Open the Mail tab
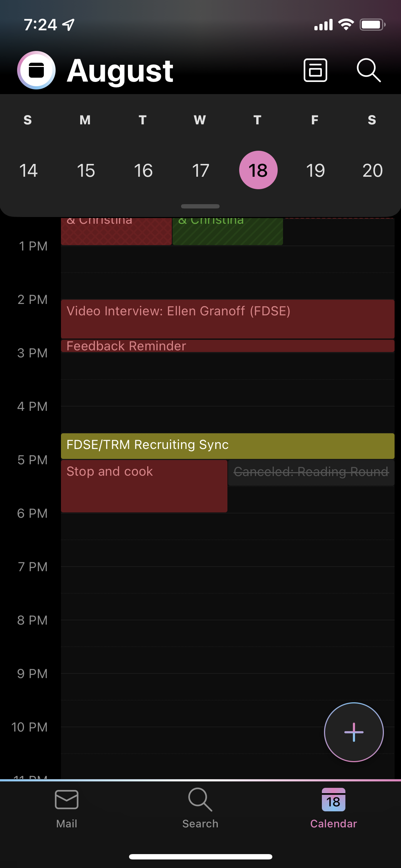 tap(67, 808)
